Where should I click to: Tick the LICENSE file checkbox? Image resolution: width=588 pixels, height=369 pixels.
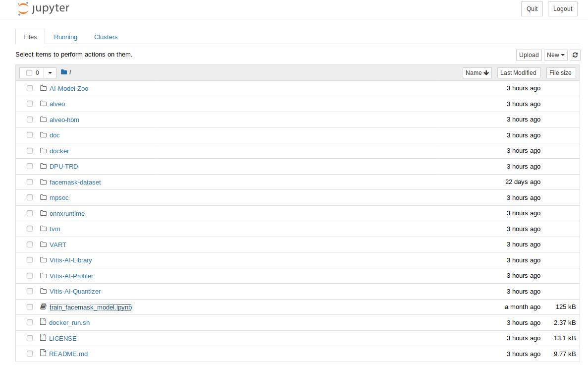(x=30, y=338)
